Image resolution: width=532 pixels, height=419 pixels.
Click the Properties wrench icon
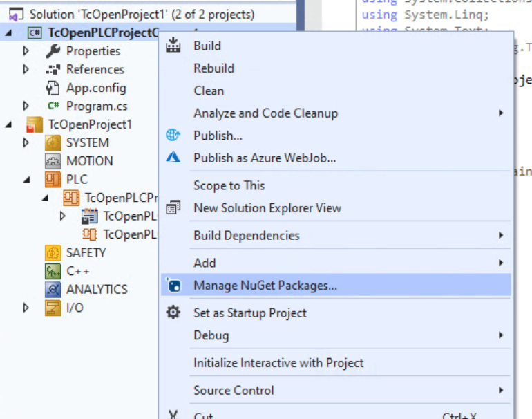(x=53, y=51)
